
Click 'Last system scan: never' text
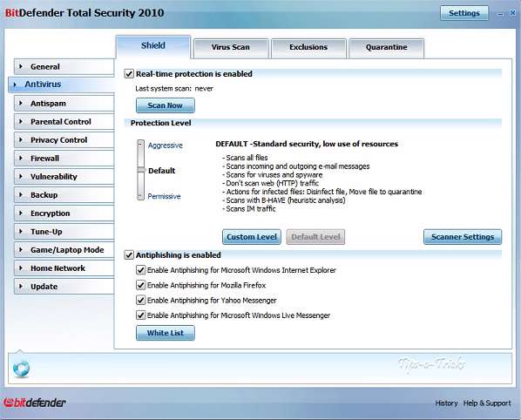[174, 88]
